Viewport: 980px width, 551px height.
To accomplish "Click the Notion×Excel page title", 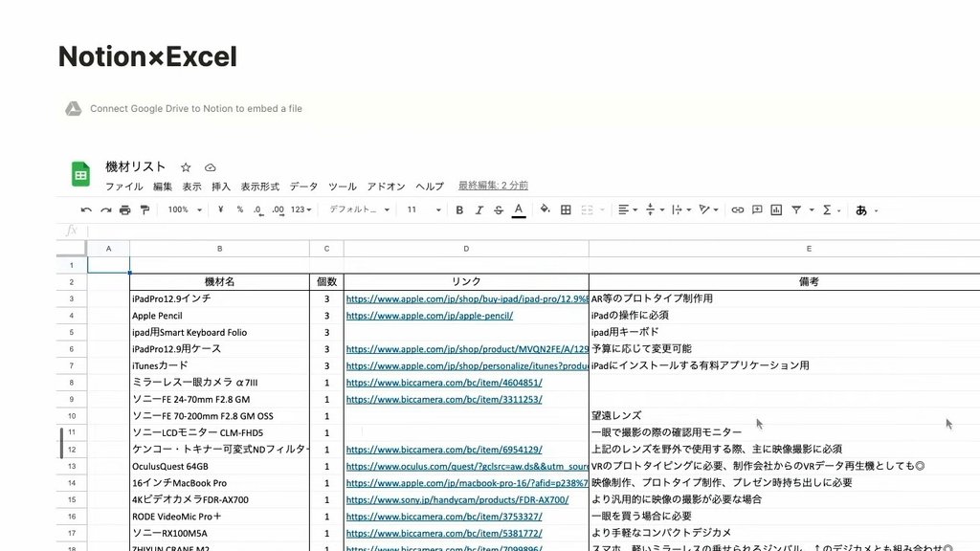I will tap(147, 56).
